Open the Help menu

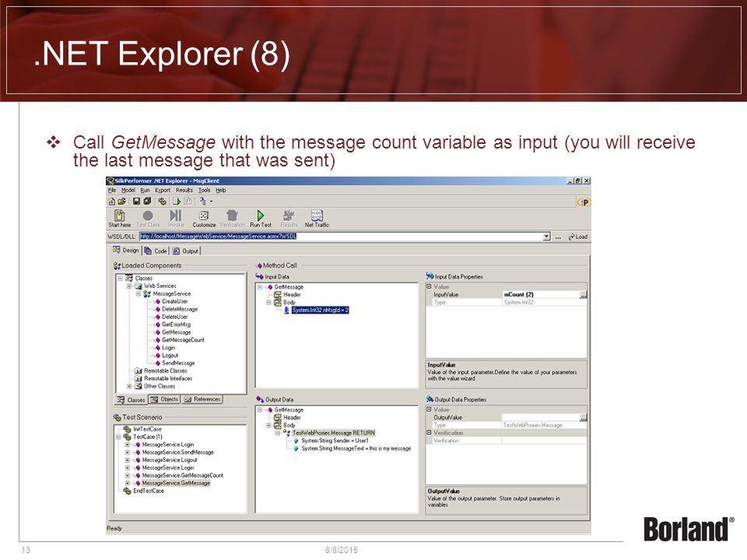[220, 190]
